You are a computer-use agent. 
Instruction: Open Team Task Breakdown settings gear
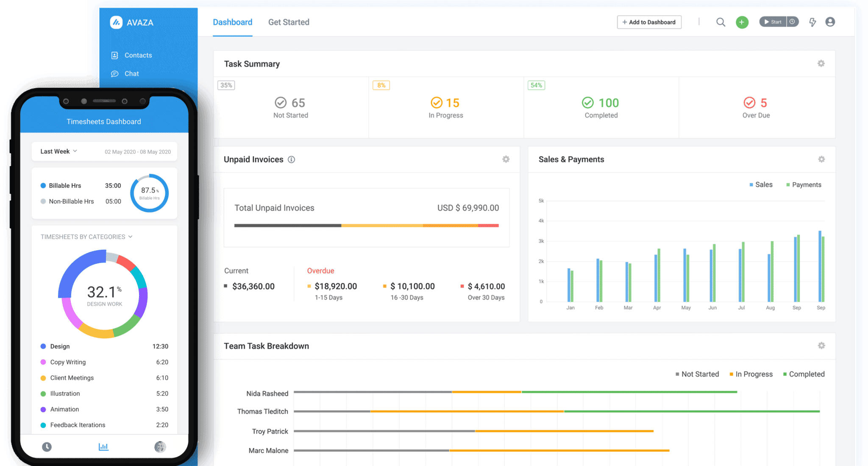pyautogui.click(x=821, y=346)
